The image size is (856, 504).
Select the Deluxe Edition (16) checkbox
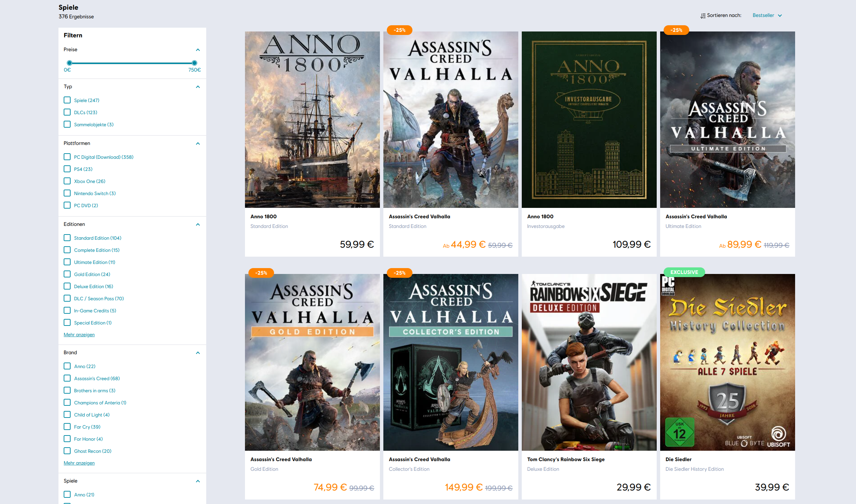click(67, 286)
